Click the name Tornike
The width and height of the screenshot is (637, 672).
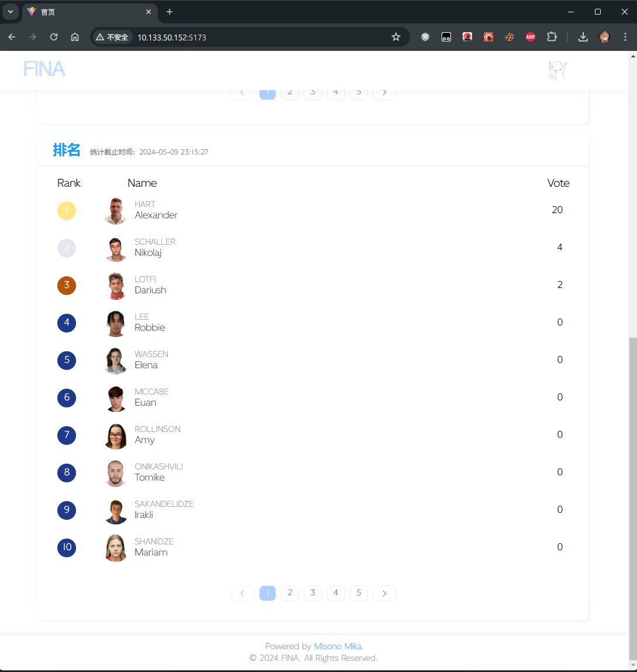[x=150, y=478]
